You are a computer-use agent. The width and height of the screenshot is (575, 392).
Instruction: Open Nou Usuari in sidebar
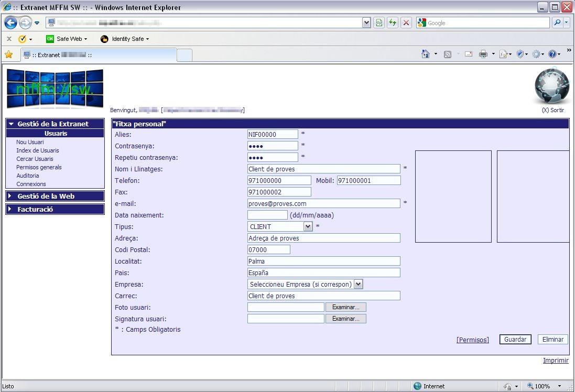coord(30,142)
